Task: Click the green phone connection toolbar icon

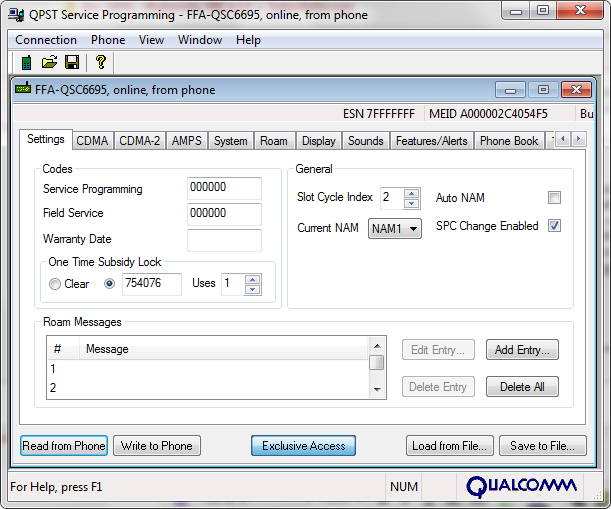Action: 26,62
